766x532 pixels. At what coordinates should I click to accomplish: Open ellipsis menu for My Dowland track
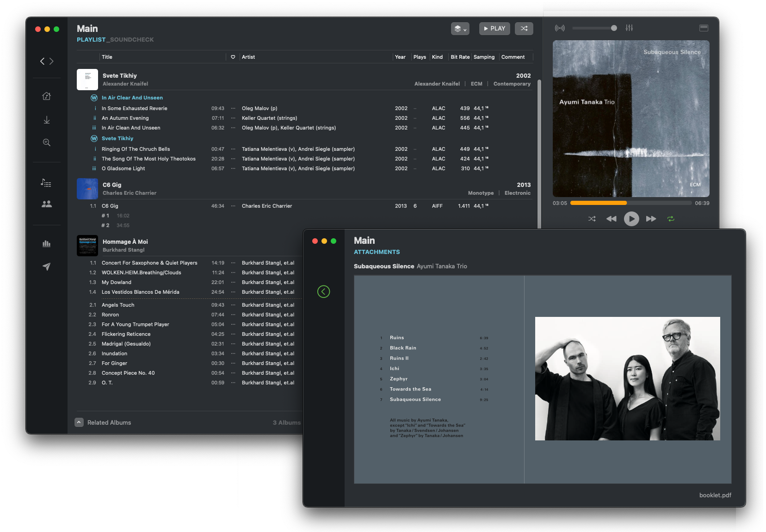coord(233,282)
